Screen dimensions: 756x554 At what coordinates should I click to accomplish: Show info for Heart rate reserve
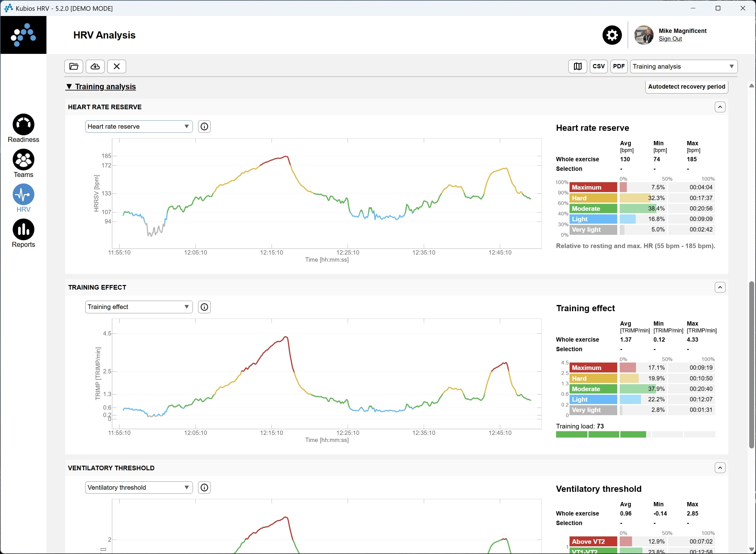[x=205, y=126]
